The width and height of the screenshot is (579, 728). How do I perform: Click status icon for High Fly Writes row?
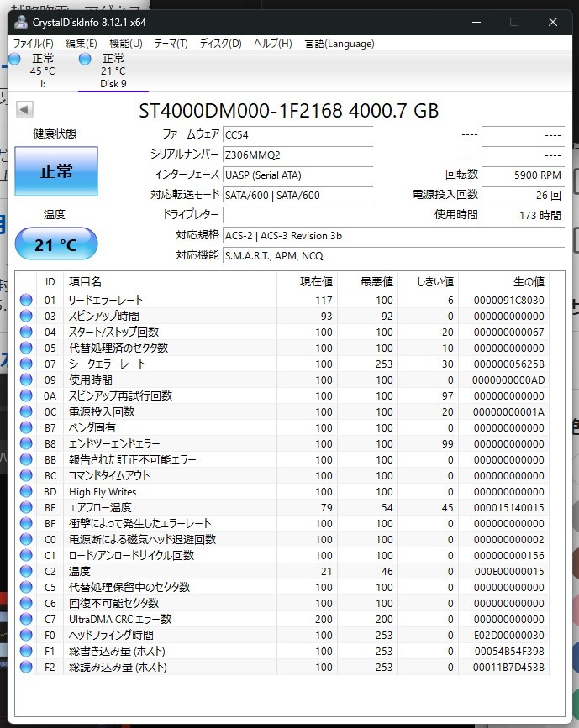click(x=26, y=491)
